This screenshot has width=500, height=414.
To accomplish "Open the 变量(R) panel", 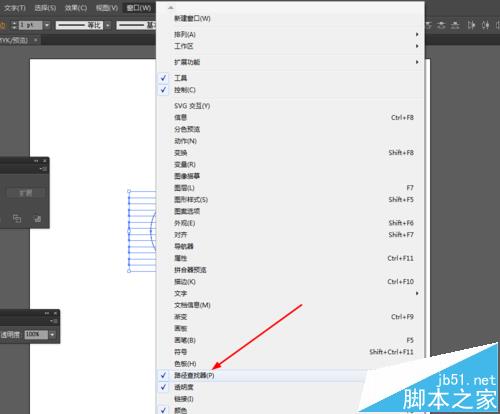I will (x=290, y=164).
